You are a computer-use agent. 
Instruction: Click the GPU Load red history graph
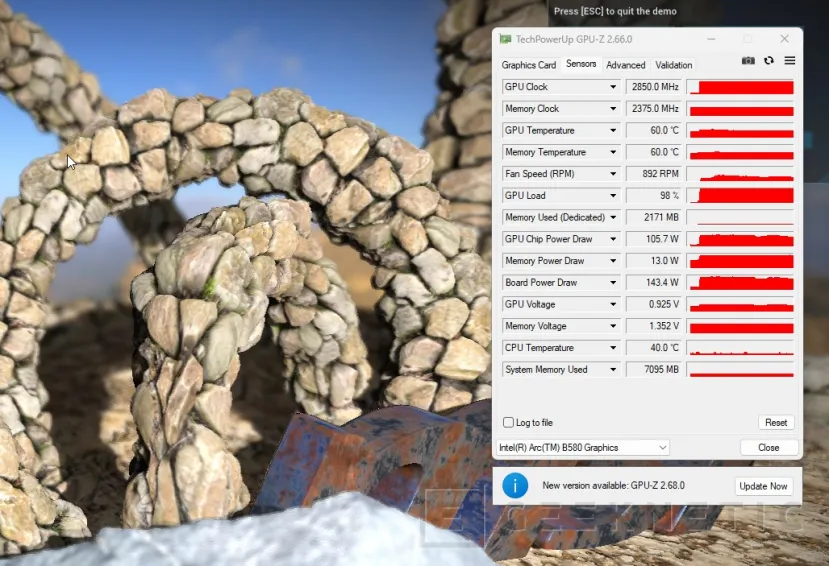[740, 196]
